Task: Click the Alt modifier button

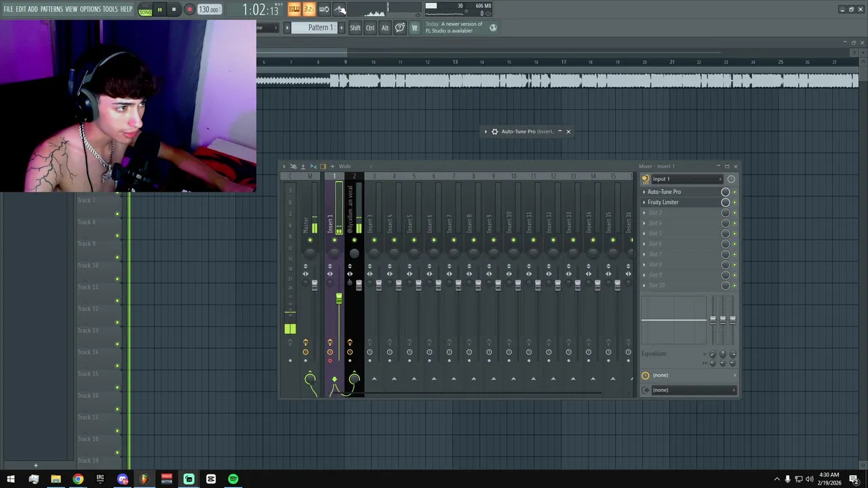Action: coord(385,28)
